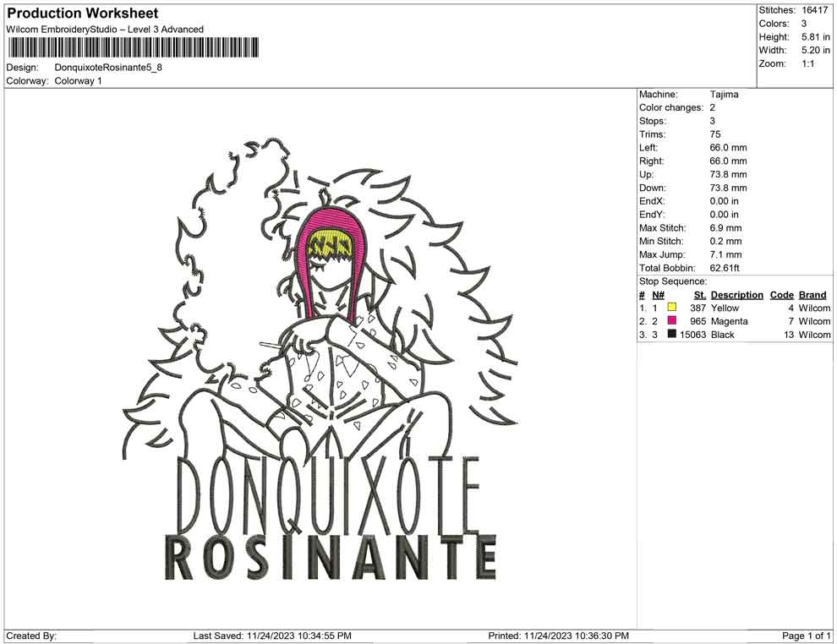
Task: Click the Yellow color swatch
Action: [672, 308]
